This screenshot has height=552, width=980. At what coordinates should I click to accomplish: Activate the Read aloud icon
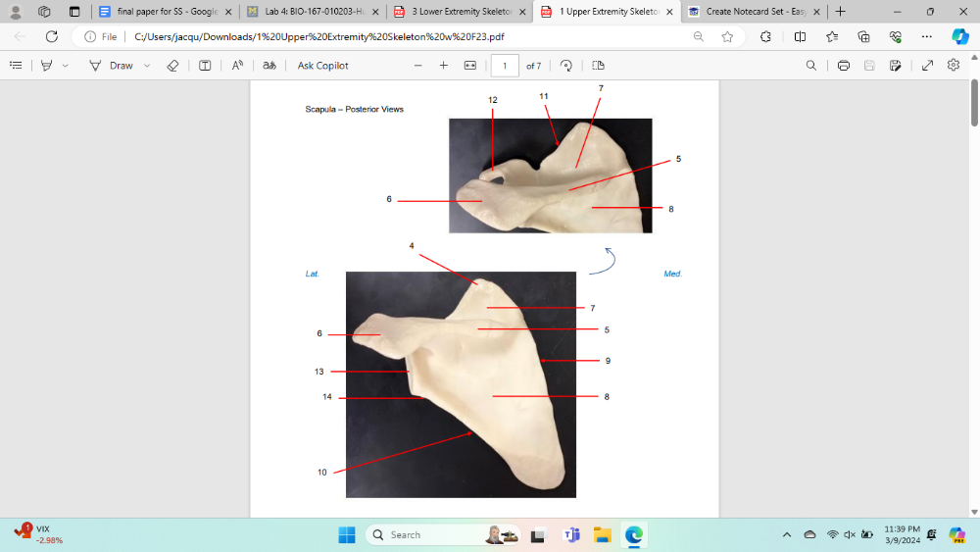(x=237, y=66)
